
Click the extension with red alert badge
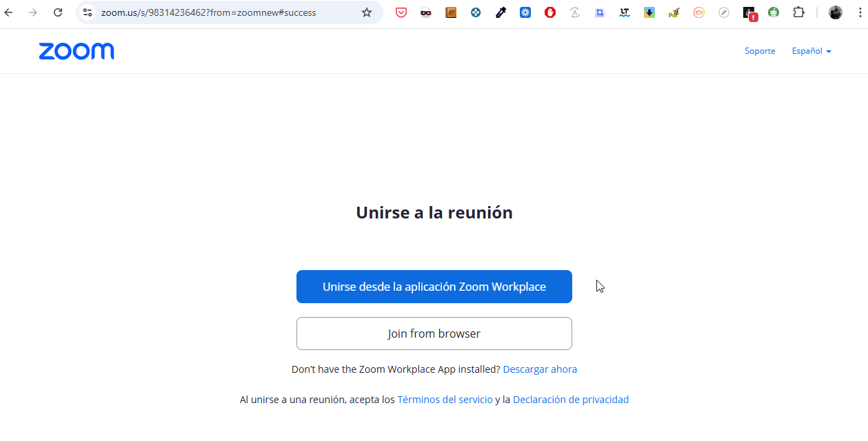(749, 13)
